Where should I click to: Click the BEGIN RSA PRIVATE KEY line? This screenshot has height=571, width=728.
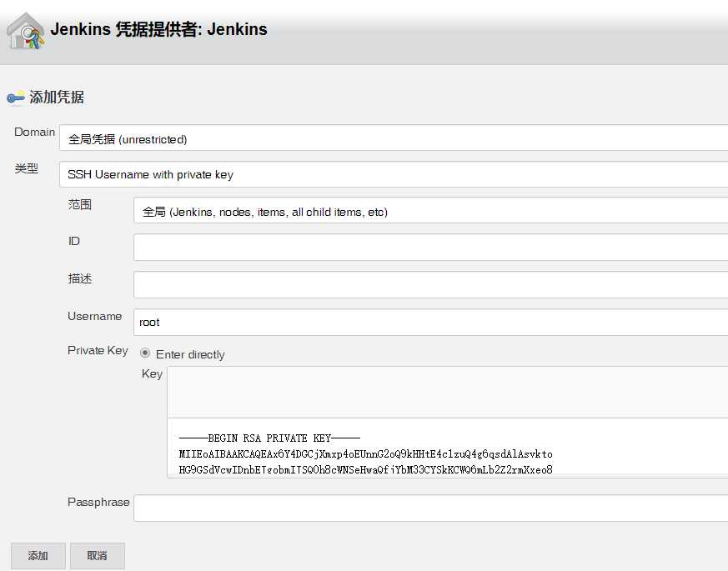pyautogui.click(x=269, y=438)
